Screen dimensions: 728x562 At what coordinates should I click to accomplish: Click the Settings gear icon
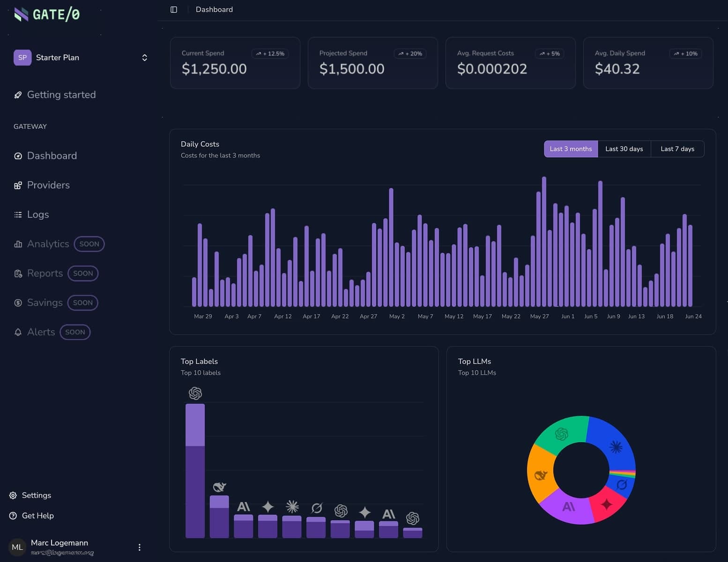tap(13, 495)
